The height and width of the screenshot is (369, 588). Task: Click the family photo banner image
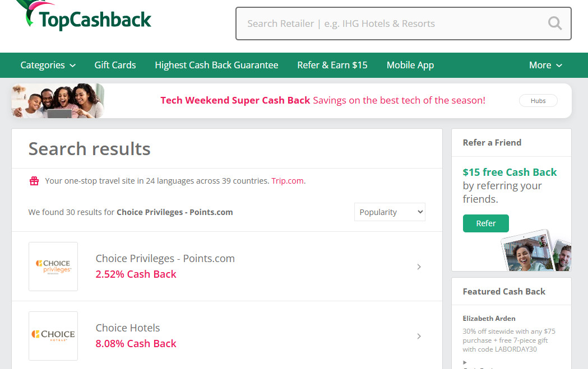click(58, 101)
